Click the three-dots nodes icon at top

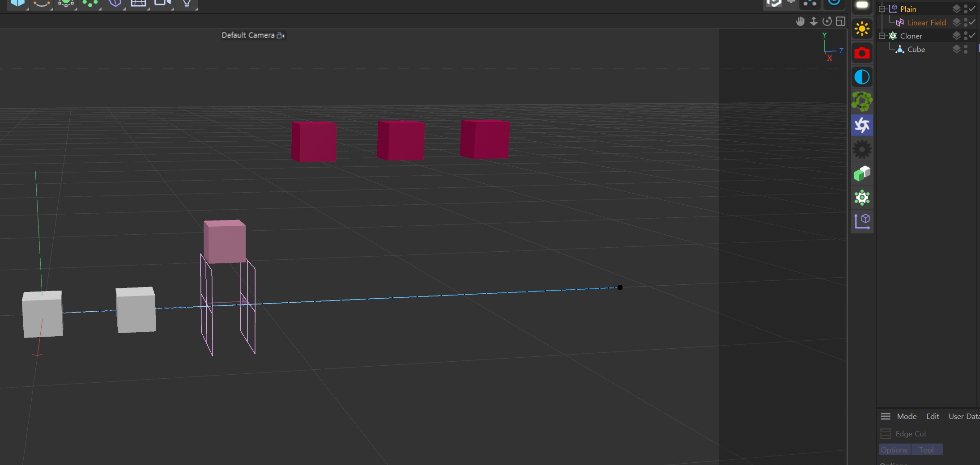[810, 3]
